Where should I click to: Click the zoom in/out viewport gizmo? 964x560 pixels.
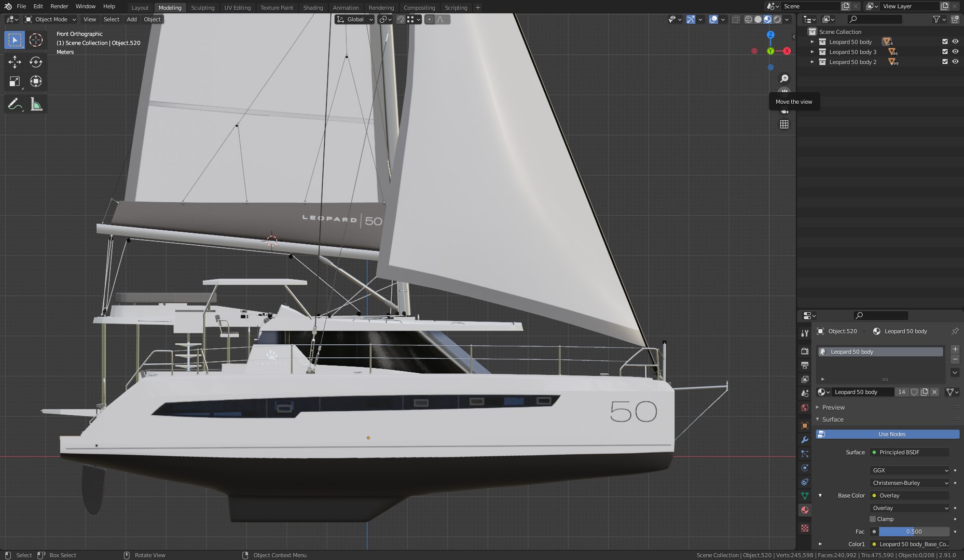[784, 78]
